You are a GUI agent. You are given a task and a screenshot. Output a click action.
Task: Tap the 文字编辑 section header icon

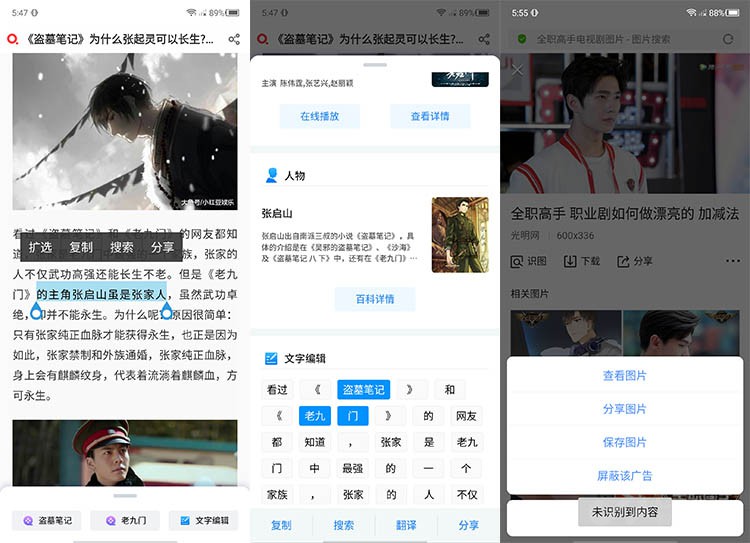(271, 358)
